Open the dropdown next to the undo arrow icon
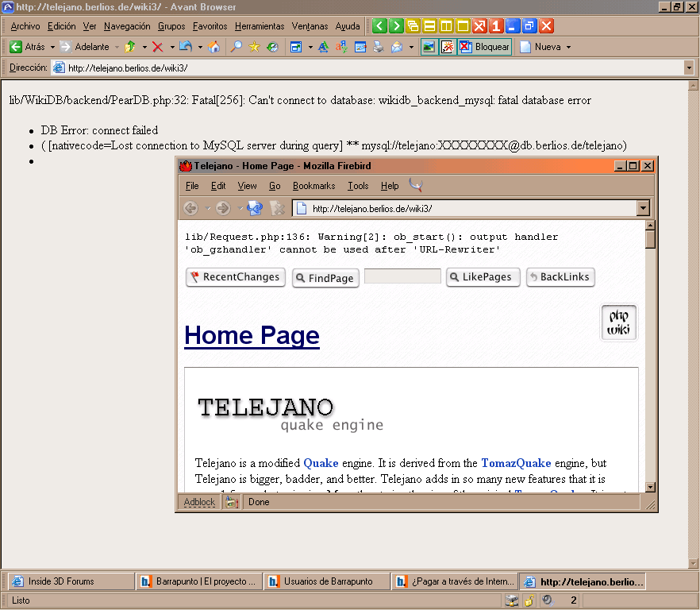Screen dimensions: 700x610 click(x=200, y=47)
